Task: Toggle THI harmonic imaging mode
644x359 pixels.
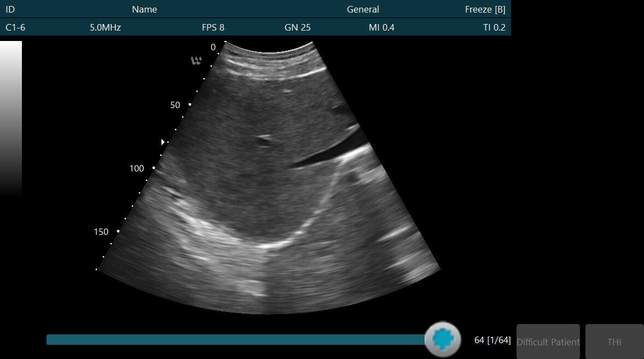Action: pos(614,342)
